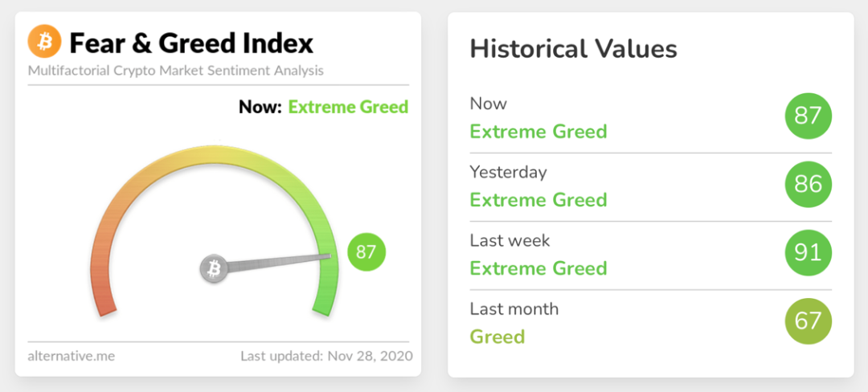Image resolution: width=868 pixels, height=392 pixels.
Task: Click the Multifactorial Crypto Market Sentiment subtitle
Action: coord(175,71)
